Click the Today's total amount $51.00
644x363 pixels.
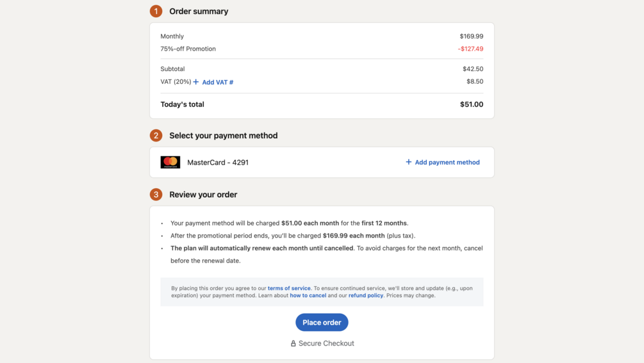pos(472,104)
